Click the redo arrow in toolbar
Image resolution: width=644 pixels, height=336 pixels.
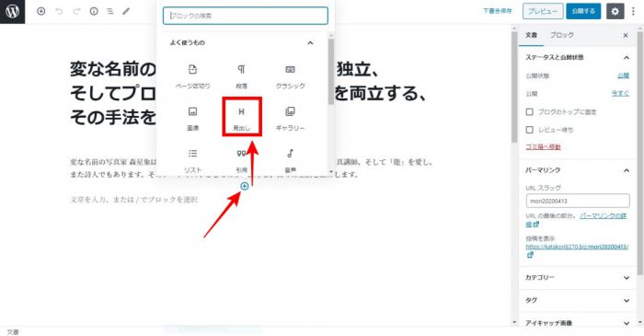pos(76,11)
